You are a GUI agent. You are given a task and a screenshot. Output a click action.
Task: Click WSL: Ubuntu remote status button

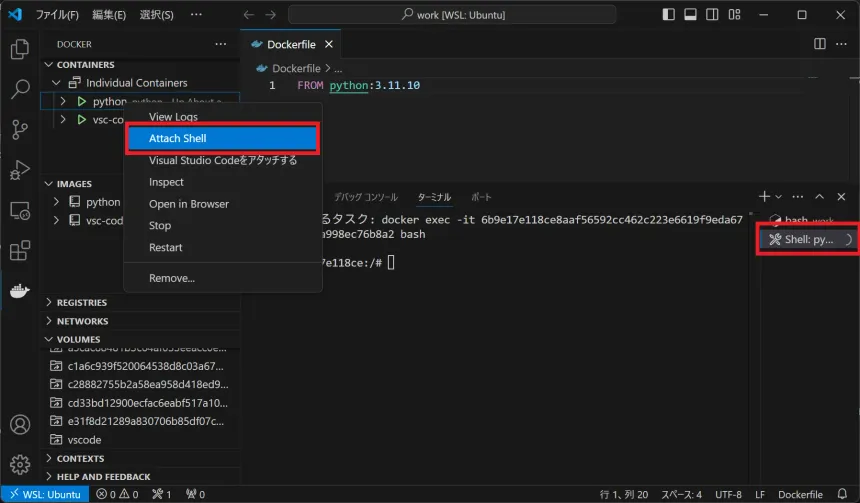click(45, 494)
